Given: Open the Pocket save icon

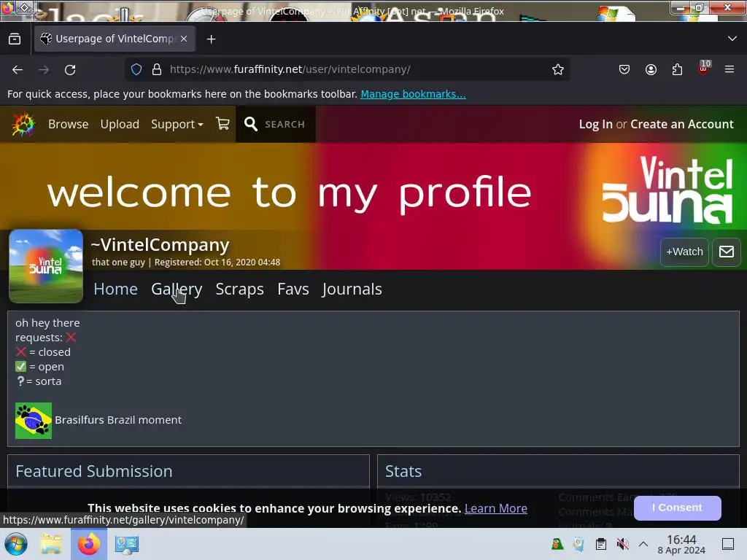Looking at the screenshot, I should pyautogui.click(x=624, y=69).
